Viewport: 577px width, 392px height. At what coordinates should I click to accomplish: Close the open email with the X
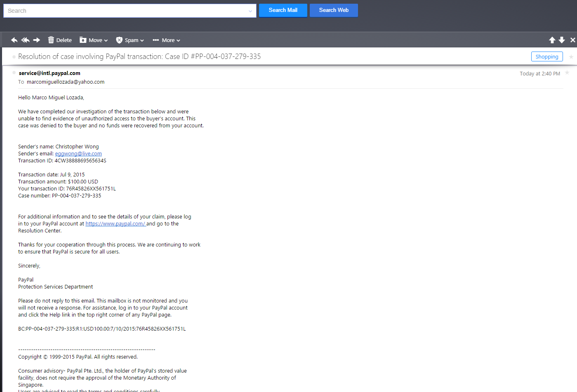click(x=572, y=40)
